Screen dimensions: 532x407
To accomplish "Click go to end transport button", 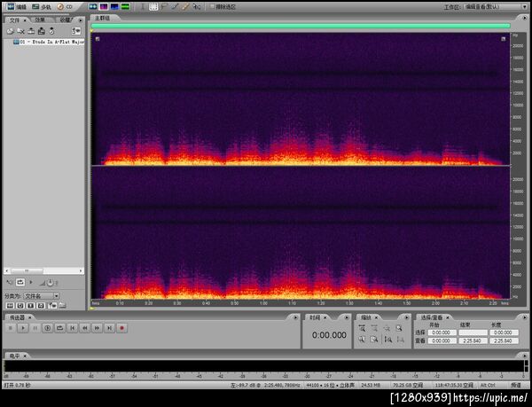I will tap(109, 328).
